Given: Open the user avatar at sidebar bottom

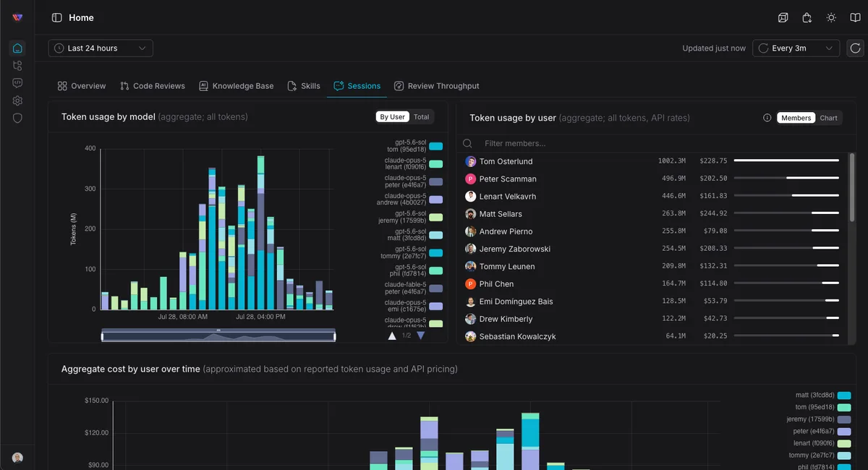Looking at the screenshot, I should tap(17, 458).
